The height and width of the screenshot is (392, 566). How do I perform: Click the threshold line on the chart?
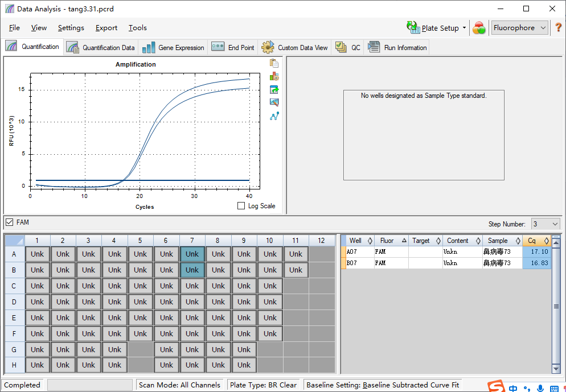142,180
